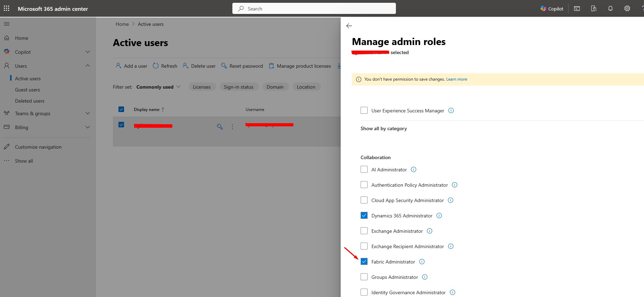Open the notifications bell icon

click(610, 9)
